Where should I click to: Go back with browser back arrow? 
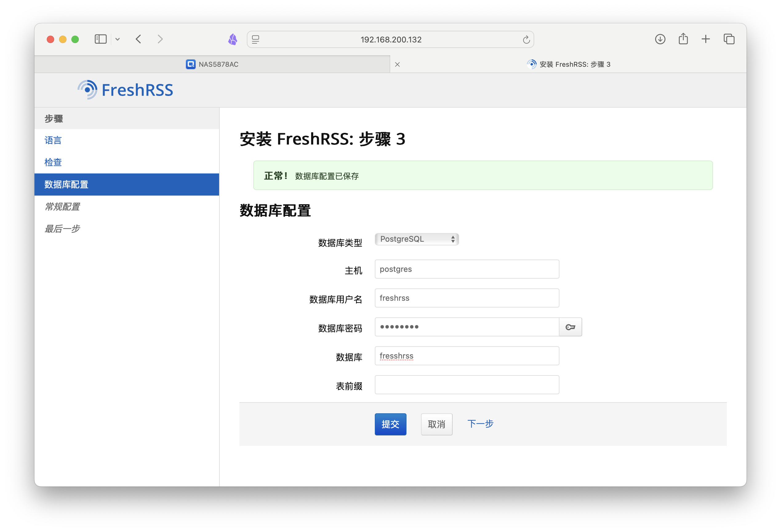tap(139, 39)
